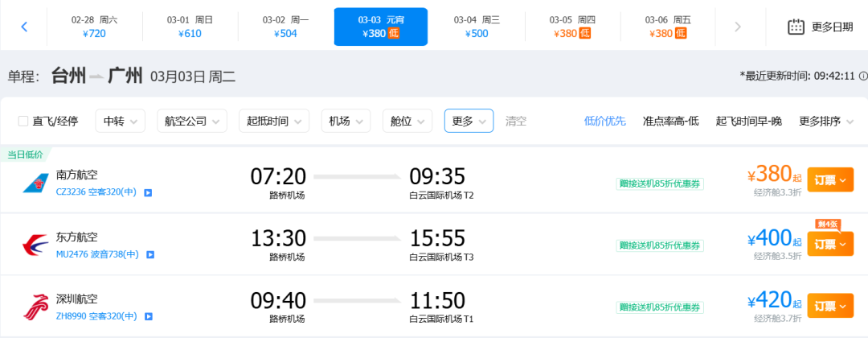Enable the 直飞/经停 checkbox
Viewport: 868px width, 338px height.
point(23,122)
